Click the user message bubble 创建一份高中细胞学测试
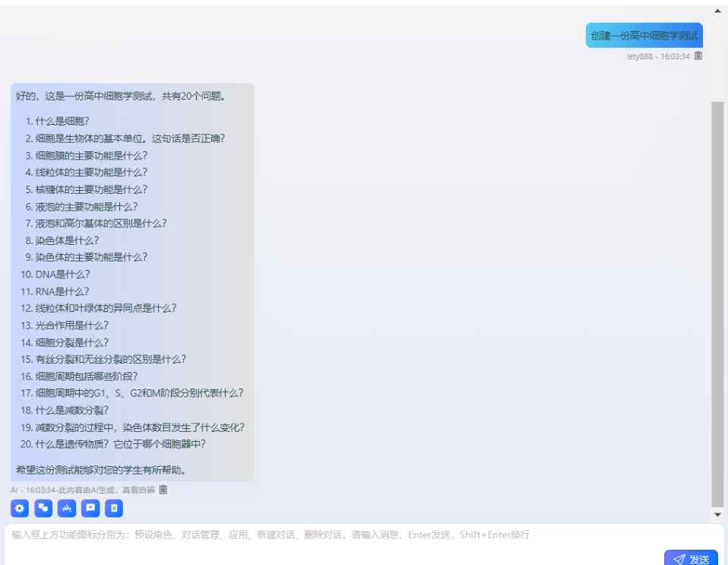728x565 pixels. click(644, 36)
